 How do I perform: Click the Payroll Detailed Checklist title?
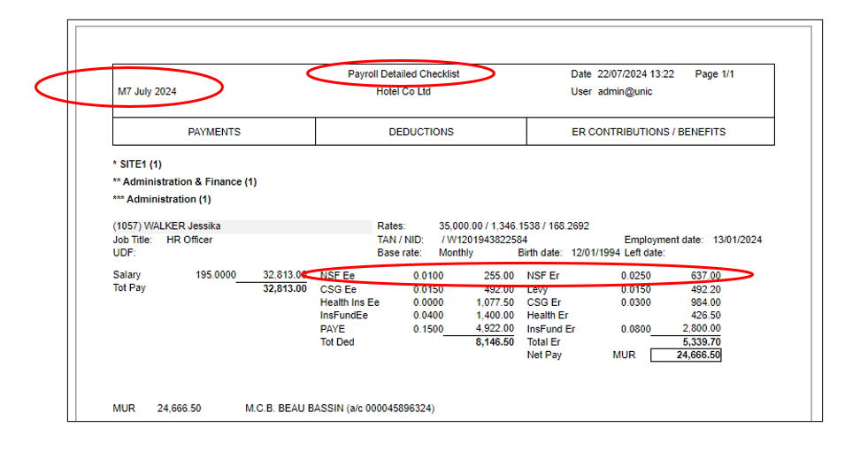tap(403, 74)
